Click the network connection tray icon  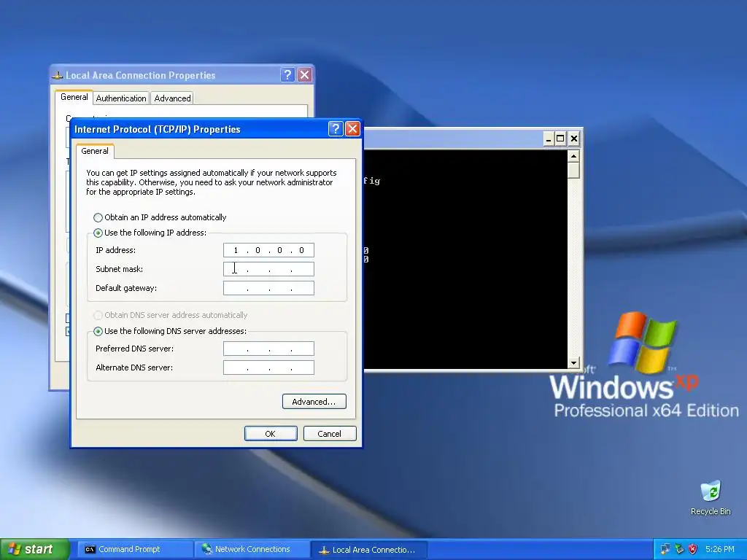click(x=665, y=550)
